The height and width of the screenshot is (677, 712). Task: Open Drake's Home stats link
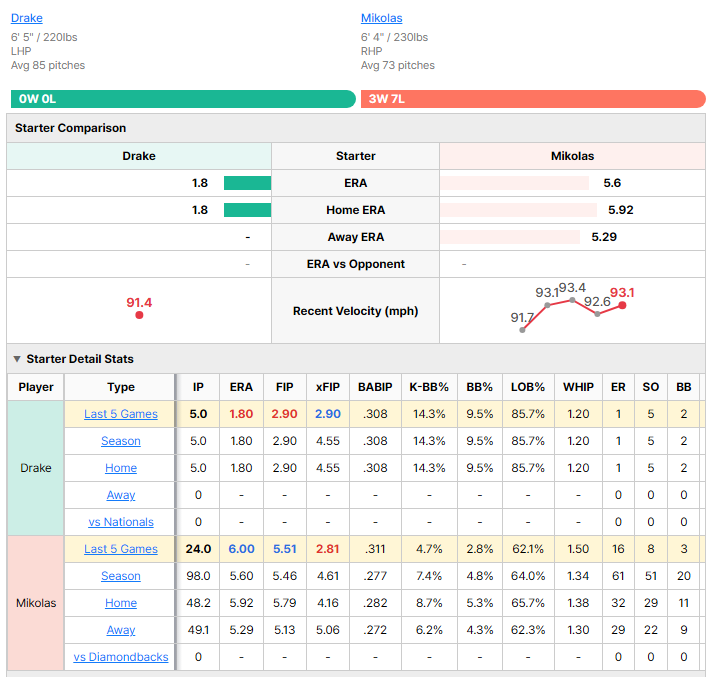(x=121, y=468)
